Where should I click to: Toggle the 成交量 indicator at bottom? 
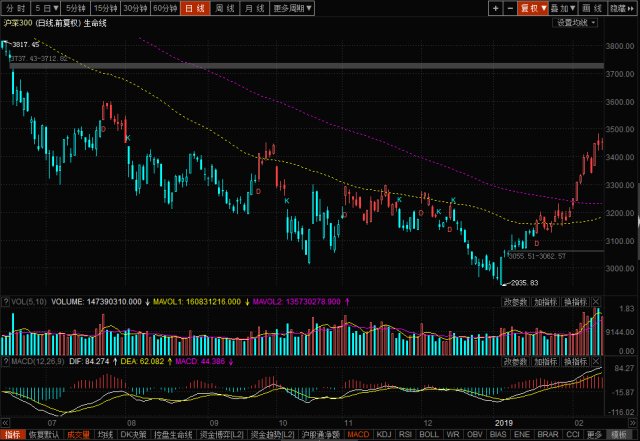pyautogui.click(x=78, y=435)
